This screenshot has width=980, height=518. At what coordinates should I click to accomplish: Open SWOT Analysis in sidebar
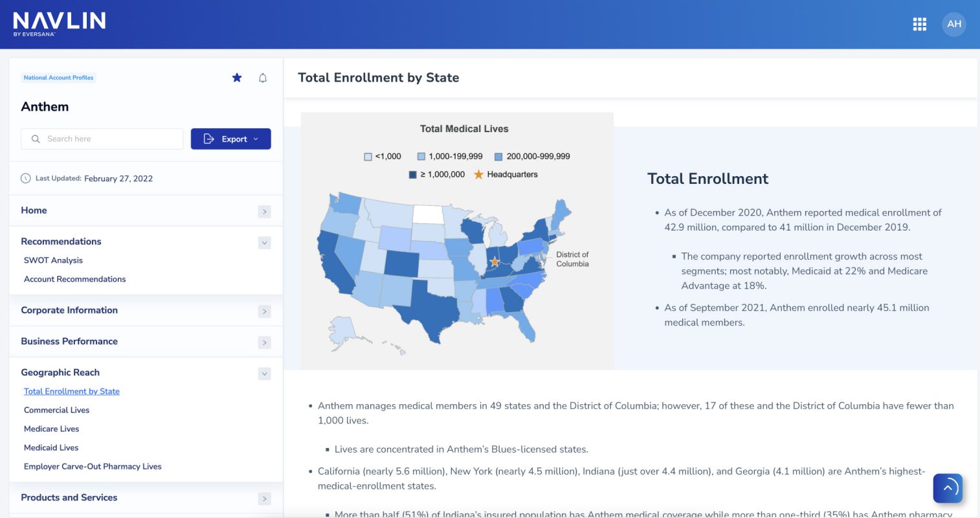tap(53, 260)
